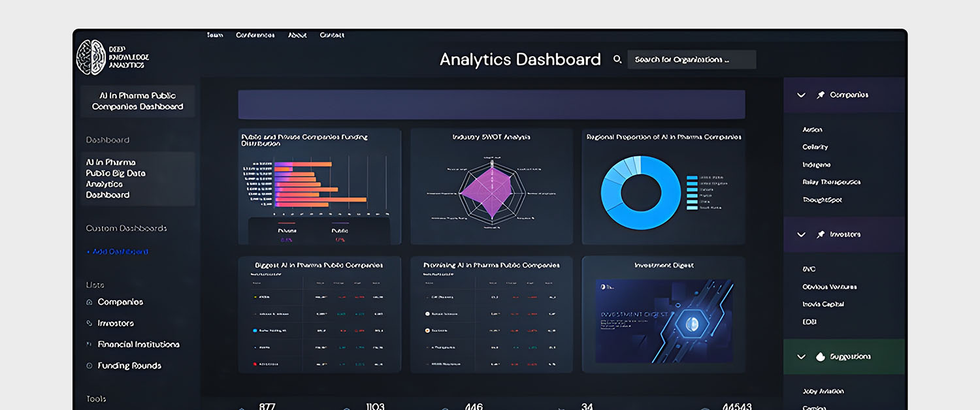Image resolution: width=980 pixels, height=410 pixels.
Task: Click the Add Dashboard link
Action: [x=116, y=251]
